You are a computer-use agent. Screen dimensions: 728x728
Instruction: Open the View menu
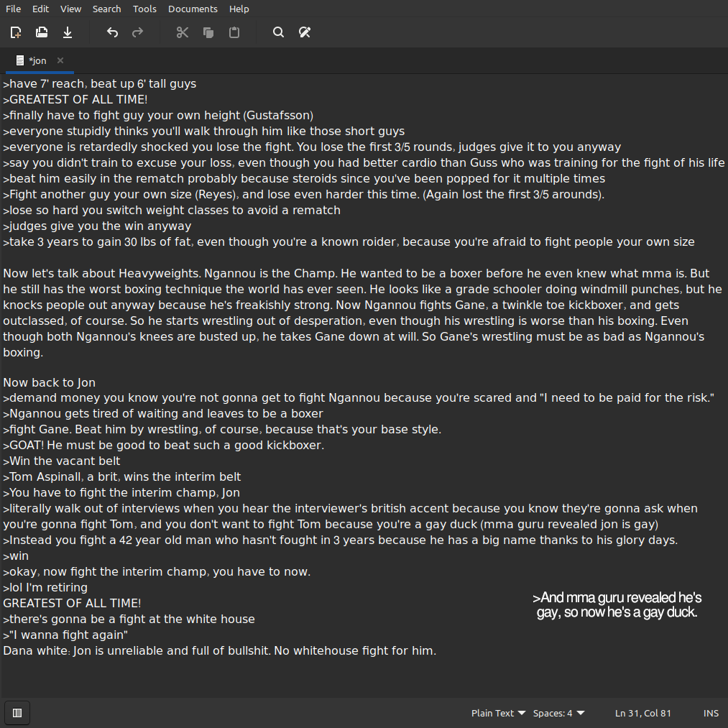click(70, 9)
